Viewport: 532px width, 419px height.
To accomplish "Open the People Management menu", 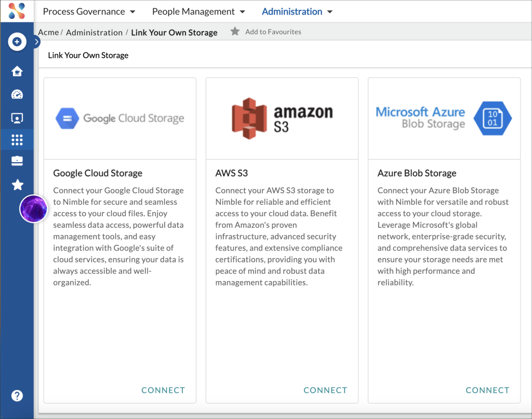I will point(193,11).
